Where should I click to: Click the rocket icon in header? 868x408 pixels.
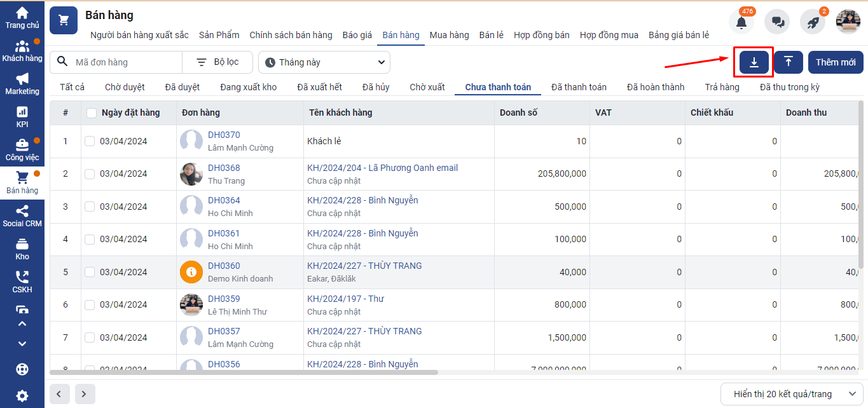pyautogui.click(x=813, y=22)
